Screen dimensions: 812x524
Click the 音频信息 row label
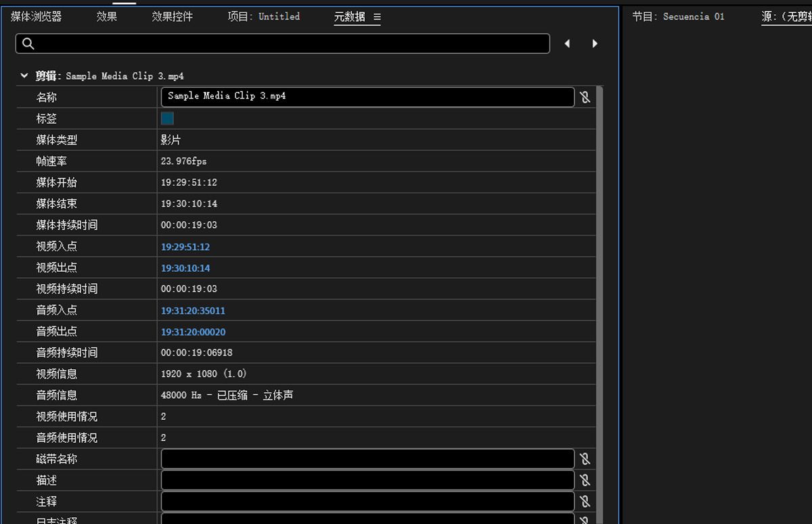[x=57, y=395]
